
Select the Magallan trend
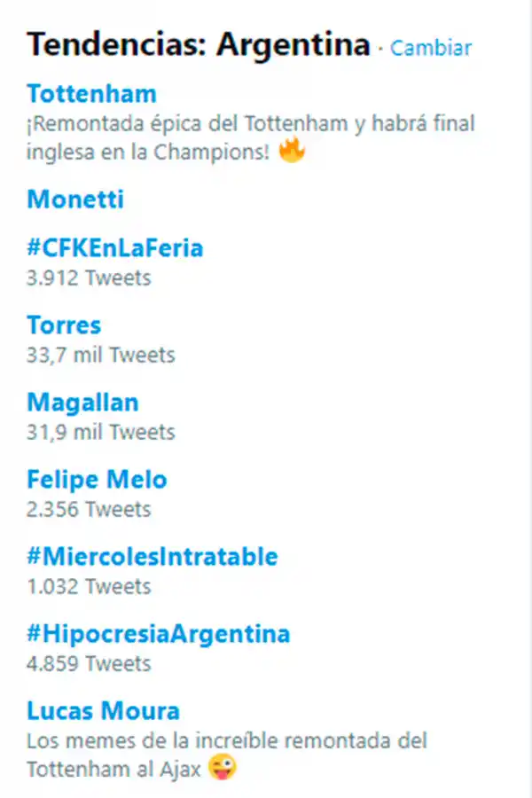pos(82,402)
